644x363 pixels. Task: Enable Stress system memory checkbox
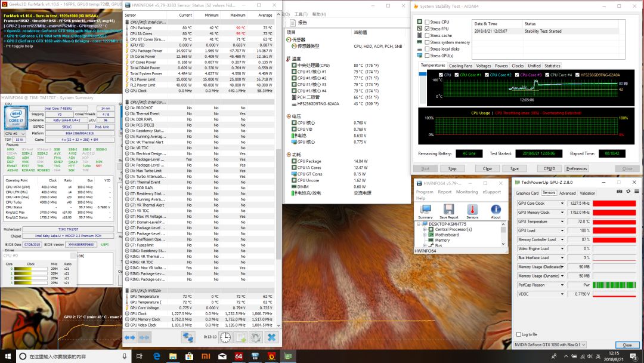(x=427, y=42)
